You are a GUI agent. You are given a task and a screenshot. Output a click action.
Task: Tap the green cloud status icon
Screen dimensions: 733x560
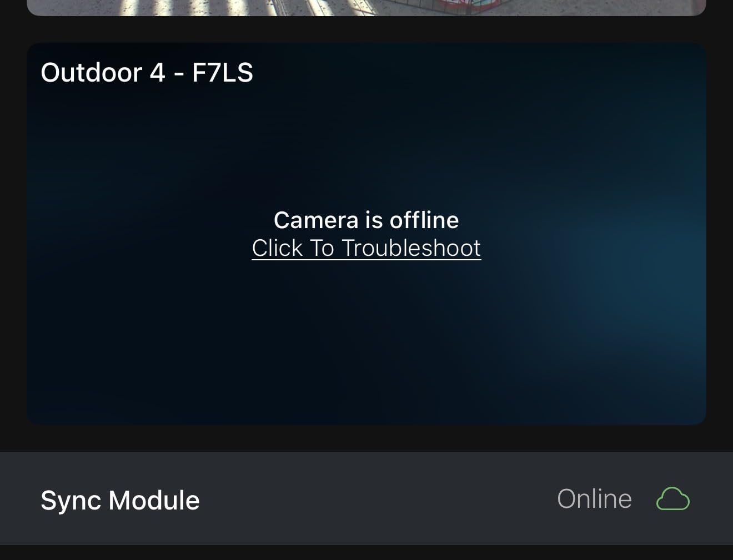[672, 498]
